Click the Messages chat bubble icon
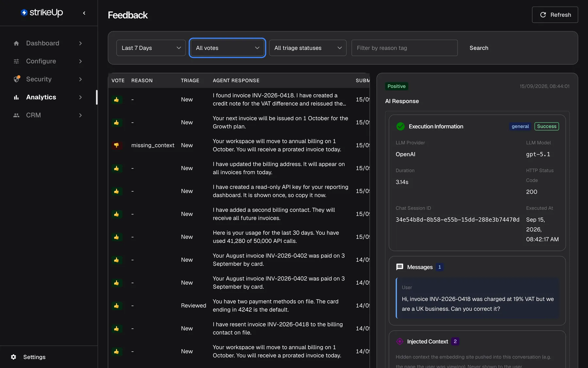 (x=400, y=267)
